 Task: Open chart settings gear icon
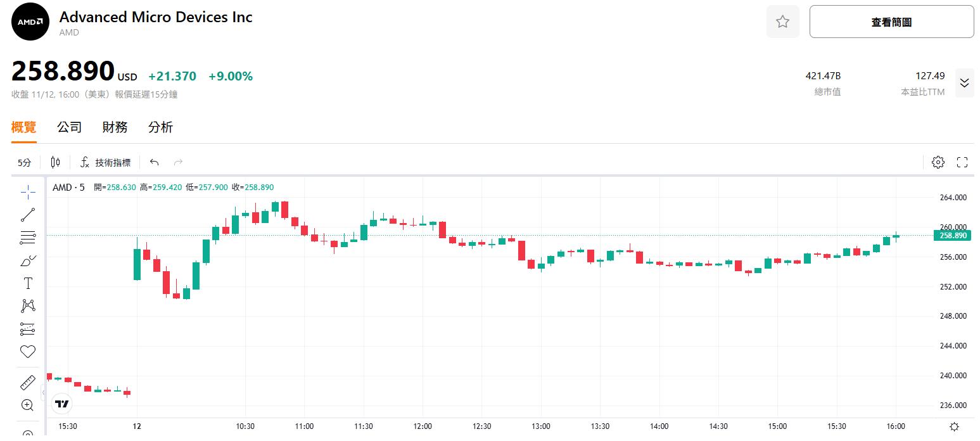tap(938, 162)
